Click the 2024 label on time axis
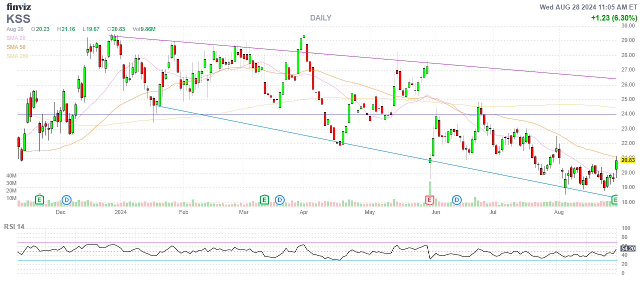The width and height of the screenshot is (644, 281). pyautogui.click(x=121, y=212)
